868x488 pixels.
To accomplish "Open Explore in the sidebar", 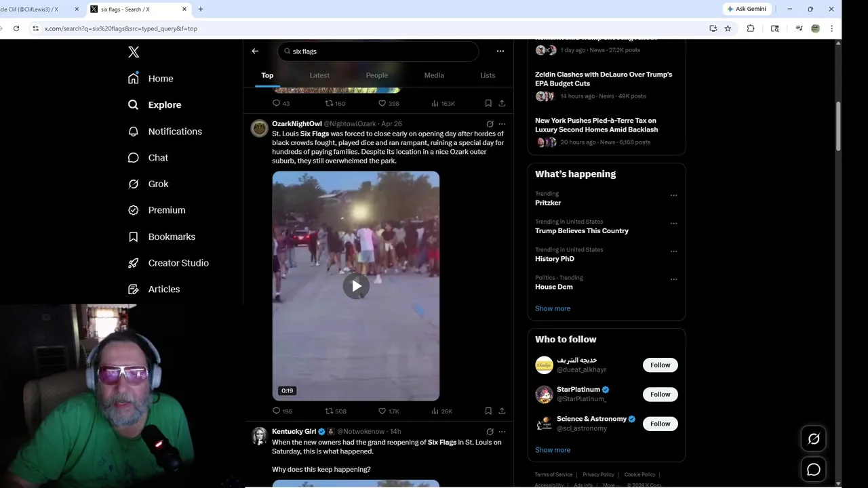I will click(x=155, y=105).
